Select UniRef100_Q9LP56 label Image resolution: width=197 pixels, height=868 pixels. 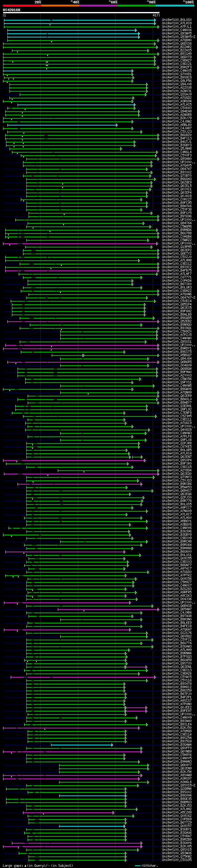(177, 81)
